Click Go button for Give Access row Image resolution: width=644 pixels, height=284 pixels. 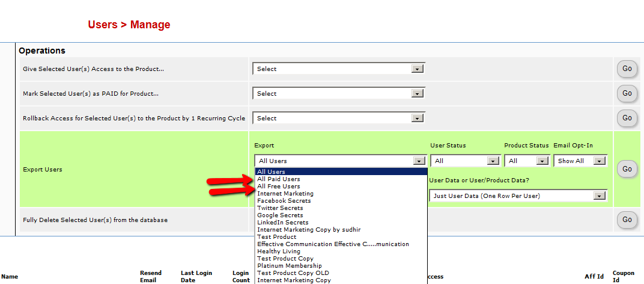[x=627, y=69]
